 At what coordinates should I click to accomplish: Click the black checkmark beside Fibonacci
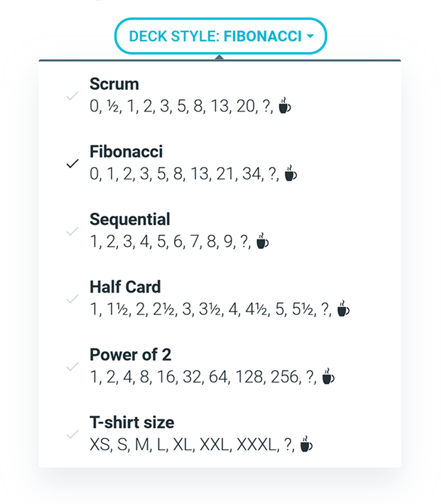73,163
